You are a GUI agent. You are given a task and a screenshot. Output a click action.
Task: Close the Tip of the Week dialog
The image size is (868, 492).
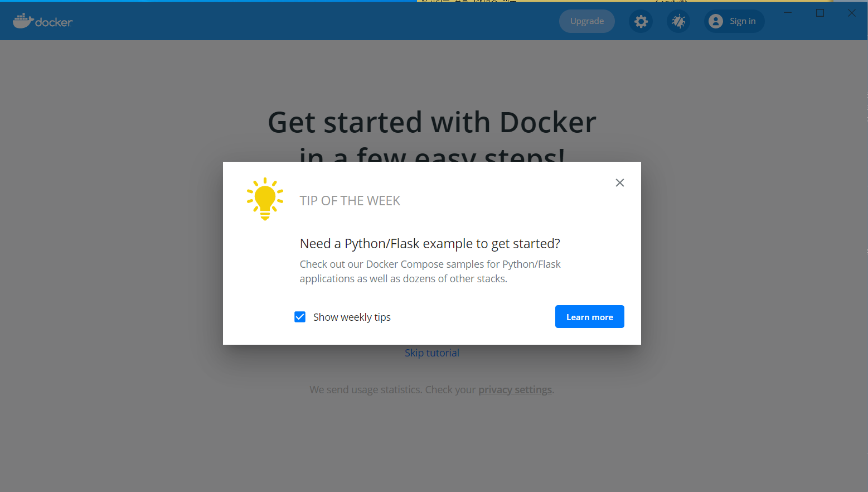click(619, 183)
